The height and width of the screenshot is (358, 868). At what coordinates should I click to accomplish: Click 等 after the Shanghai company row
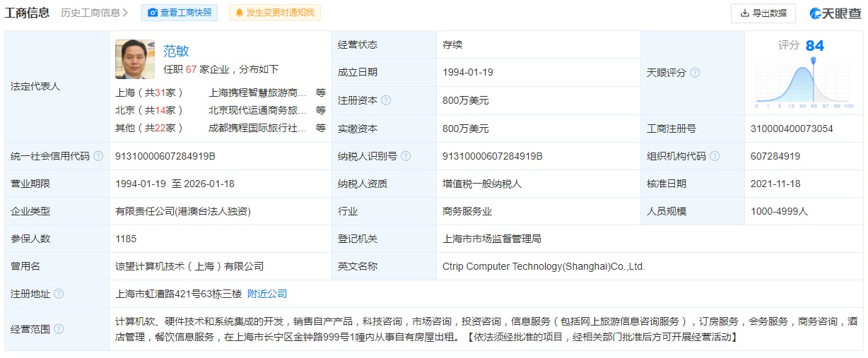321,92
